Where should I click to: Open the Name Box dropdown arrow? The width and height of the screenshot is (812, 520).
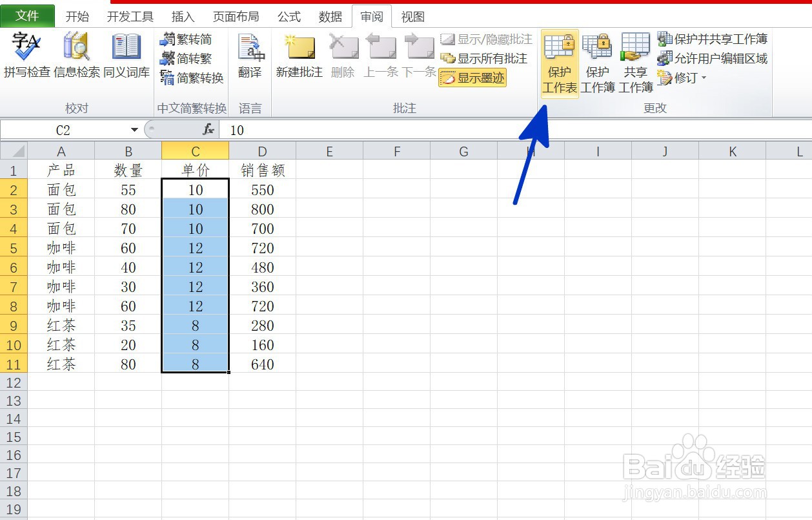coord(135,129)
